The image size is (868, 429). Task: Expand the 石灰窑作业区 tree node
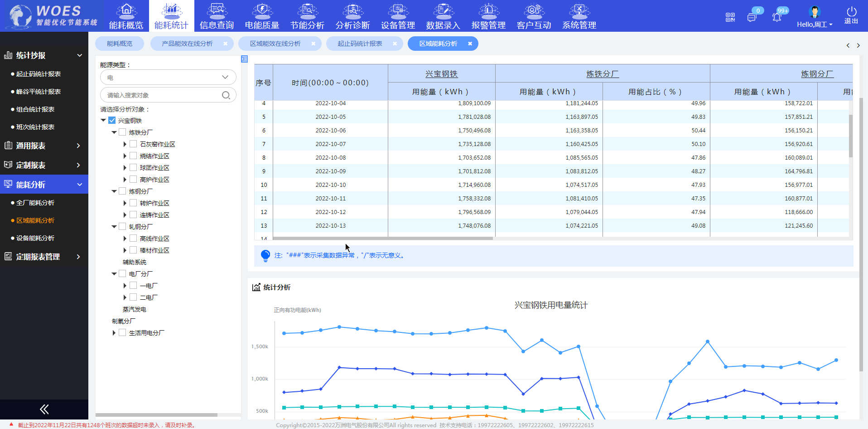(125, 144)
